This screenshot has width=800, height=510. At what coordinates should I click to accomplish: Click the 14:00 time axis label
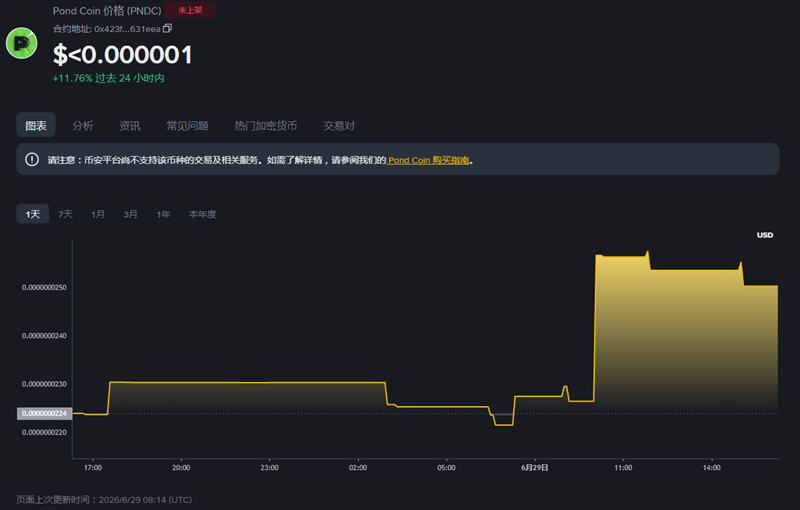click(x=712, y=468)
